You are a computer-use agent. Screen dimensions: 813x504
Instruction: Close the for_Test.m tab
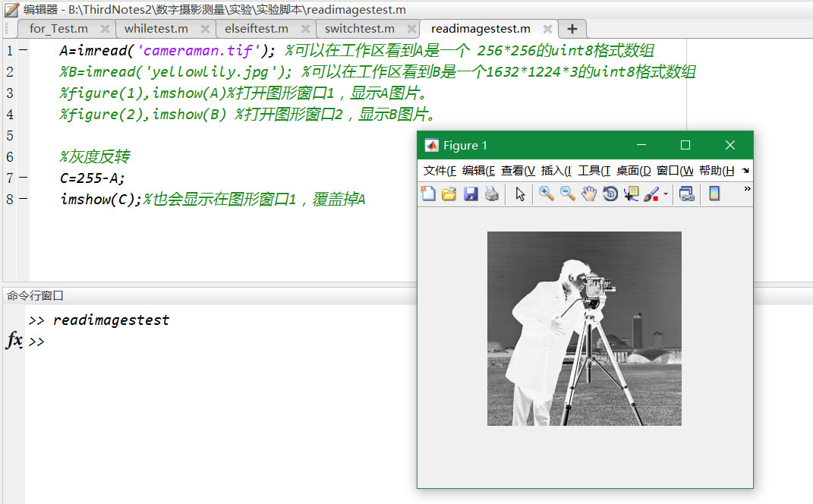pyautogui.click(x=105, y=29)
